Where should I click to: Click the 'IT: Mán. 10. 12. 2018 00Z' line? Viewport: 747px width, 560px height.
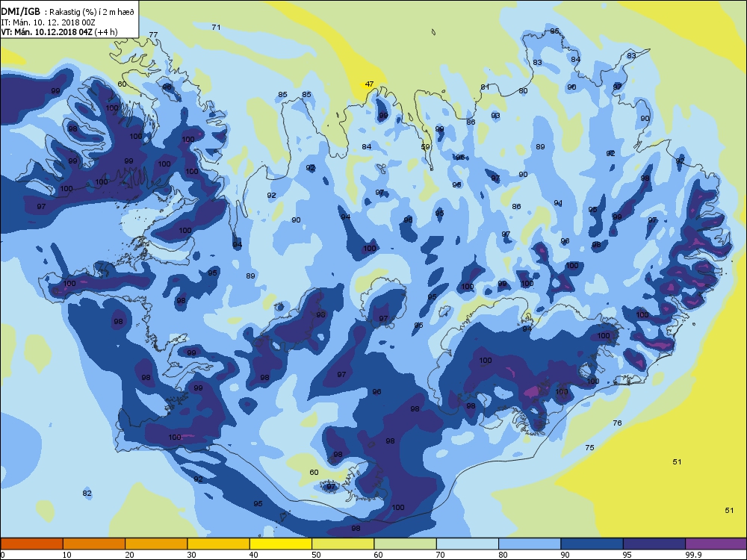click(48, 22)
